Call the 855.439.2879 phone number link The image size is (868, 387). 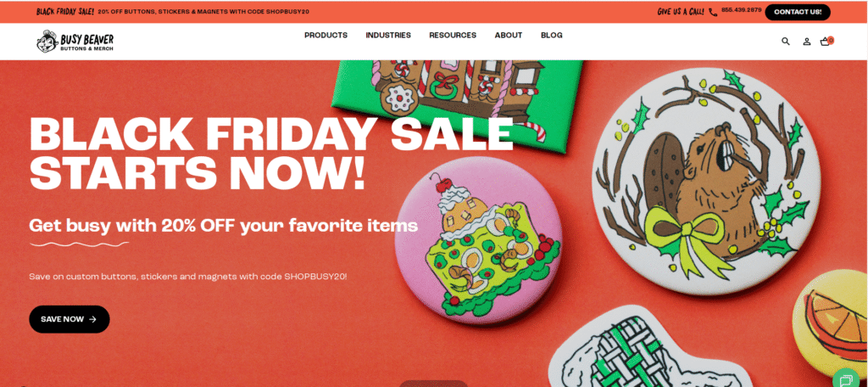click(741, 10)
